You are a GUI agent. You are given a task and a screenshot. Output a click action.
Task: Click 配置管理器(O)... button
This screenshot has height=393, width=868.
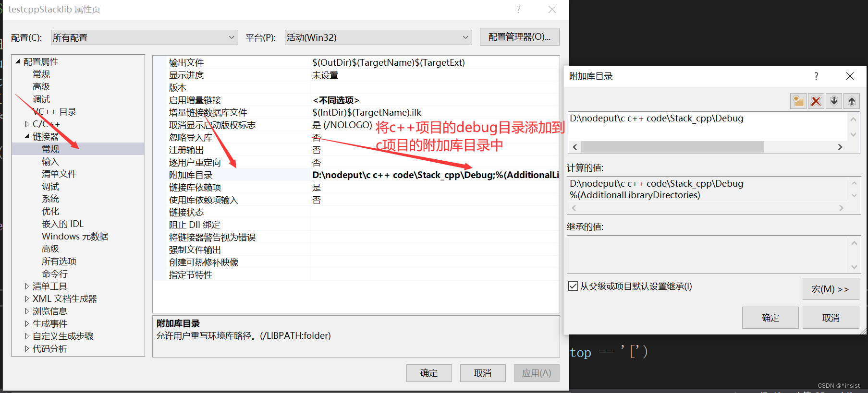point(519,37)
